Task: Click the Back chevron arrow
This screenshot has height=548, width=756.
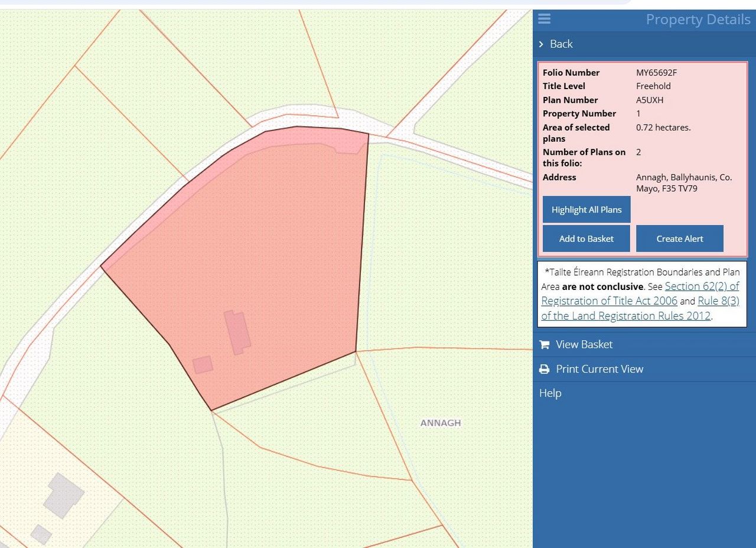Action: 541,44
